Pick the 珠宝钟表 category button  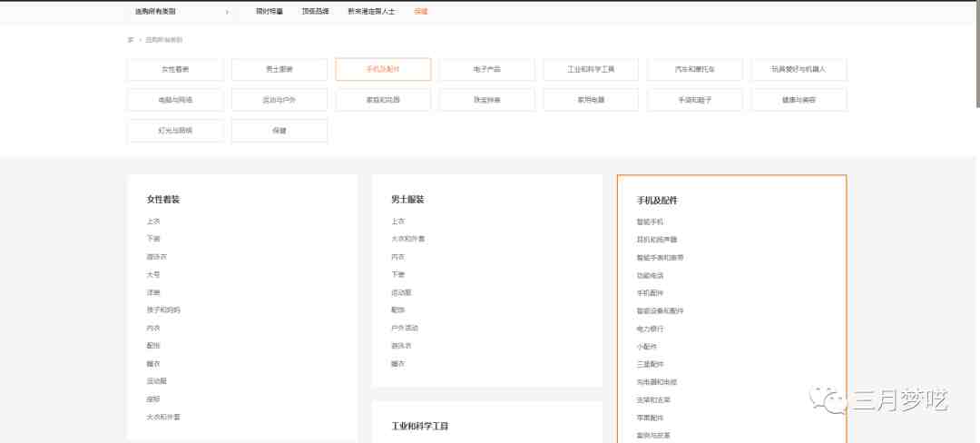click(x=487, y=100)
